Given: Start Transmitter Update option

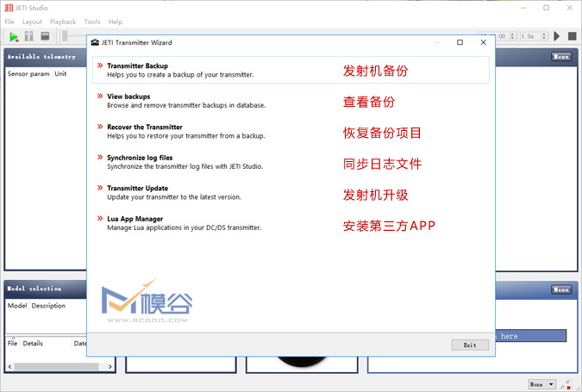Looking at the screenshot, I should pyautogui.click(x=291, y=192).
